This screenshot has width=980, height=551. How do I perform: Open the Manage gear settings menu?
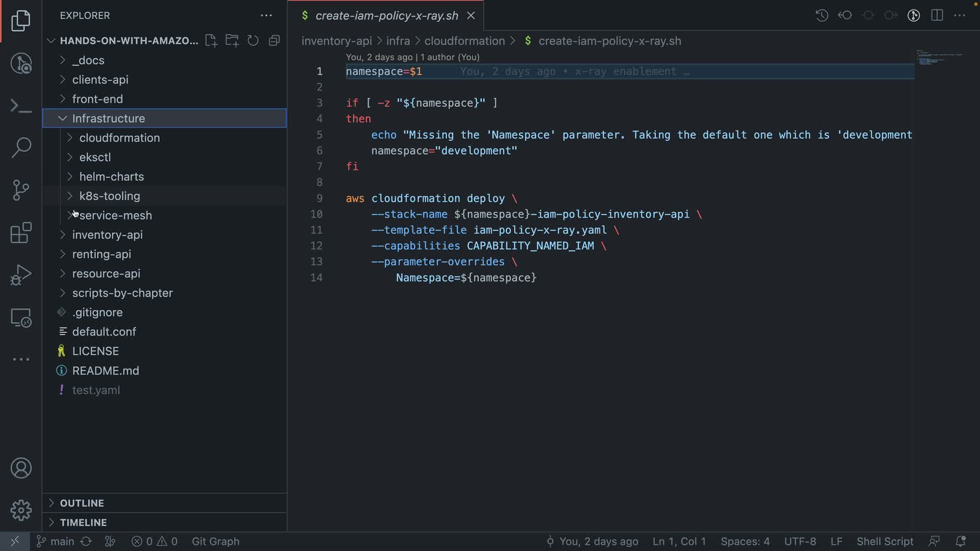click(21, 510)
